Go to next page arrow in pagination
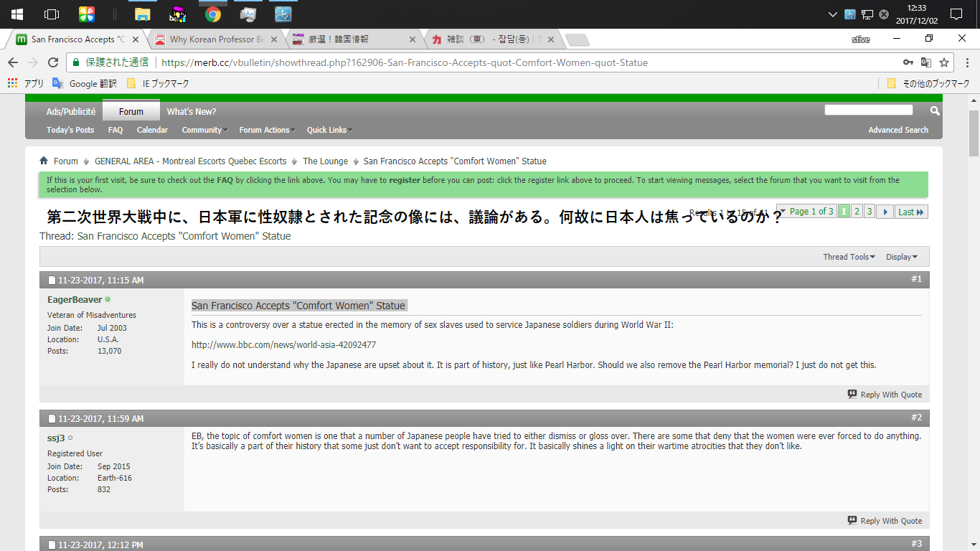Screen dimensions: 980x551 click(x=885, y=212)
